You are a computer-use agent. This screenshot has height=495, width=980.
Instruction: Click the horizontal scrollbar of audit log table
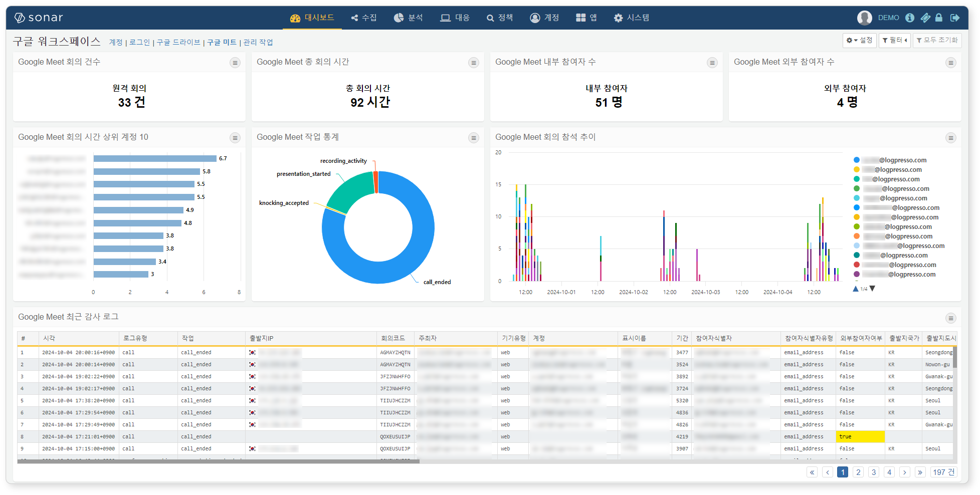[219, 461]
